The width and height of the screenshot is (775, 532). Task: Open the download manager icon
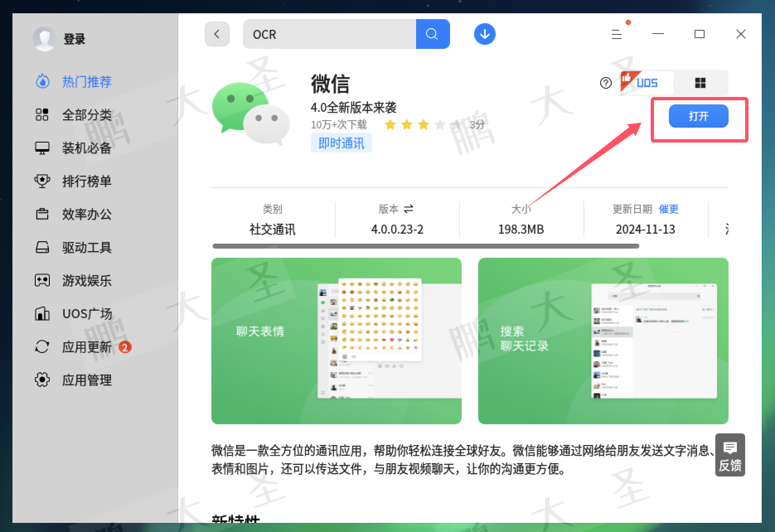click(484, 34)
